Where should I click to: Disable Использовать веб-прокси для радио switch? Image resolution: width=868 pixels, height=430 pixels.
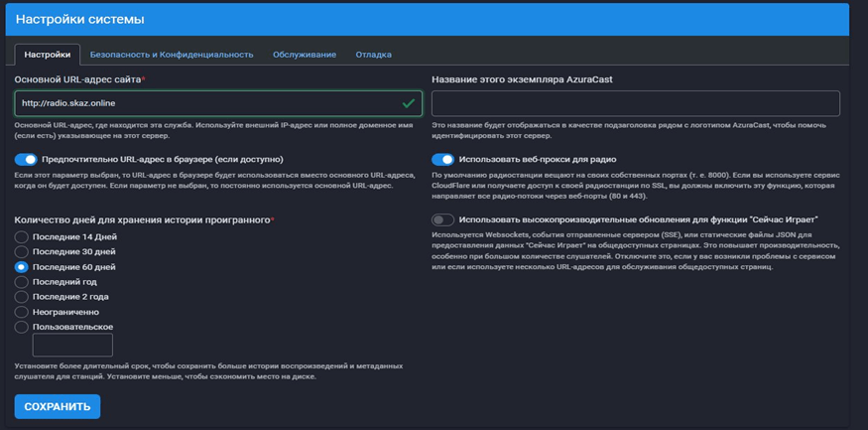click(x=442, y=160)
